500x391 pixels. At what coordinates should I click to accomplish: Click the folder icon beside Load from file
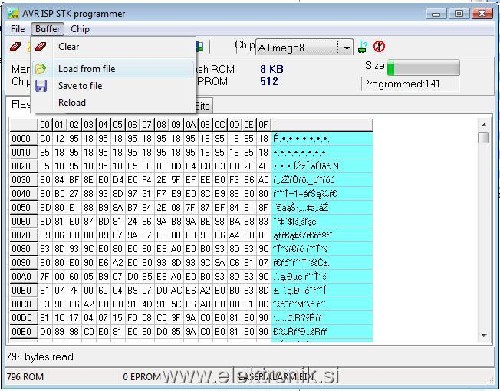click(41, 69)
